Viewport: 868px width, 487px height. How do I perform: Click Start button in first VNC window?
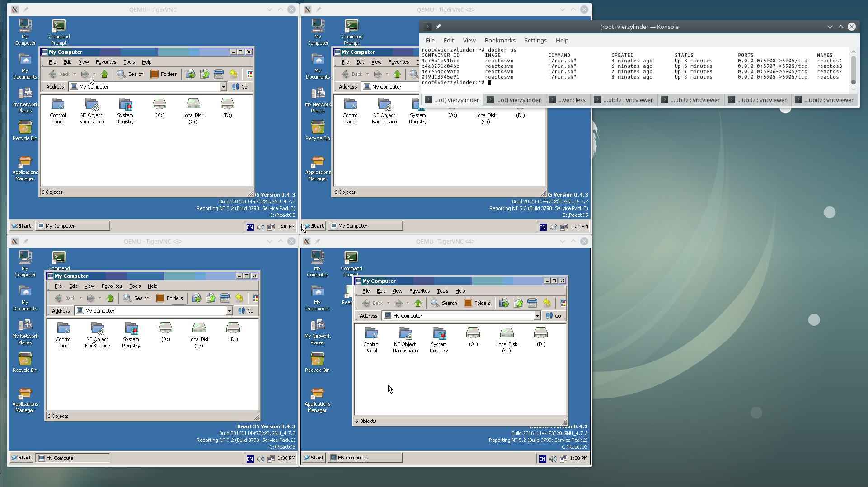[x=21, y=226]
